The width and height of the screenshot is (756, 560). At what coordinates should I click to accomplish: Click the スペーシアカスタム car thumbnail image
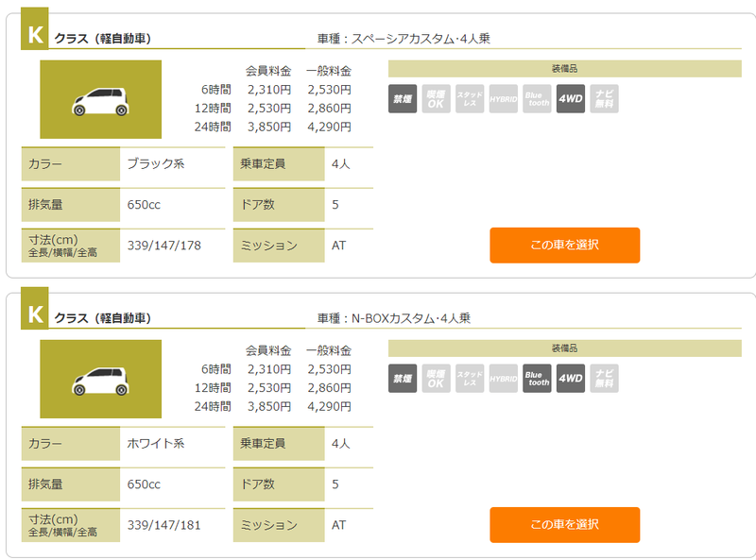click(x=101, y=99)
